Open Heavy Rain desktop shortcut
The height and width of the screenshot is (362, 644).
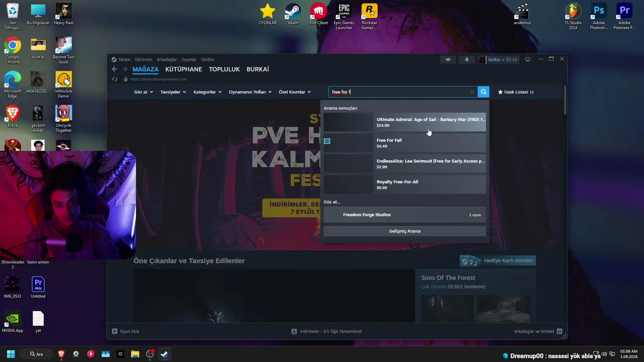63,15
